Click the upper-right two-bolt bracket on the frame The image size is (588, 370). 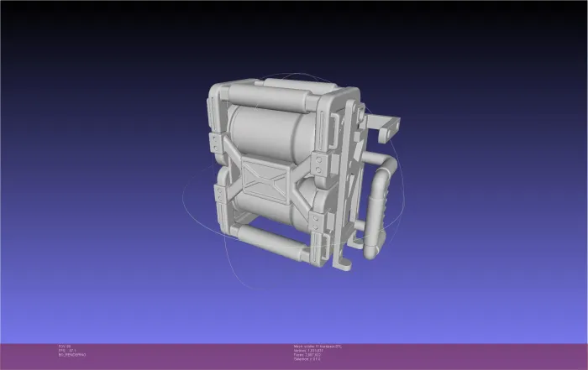tap(319, 165)
